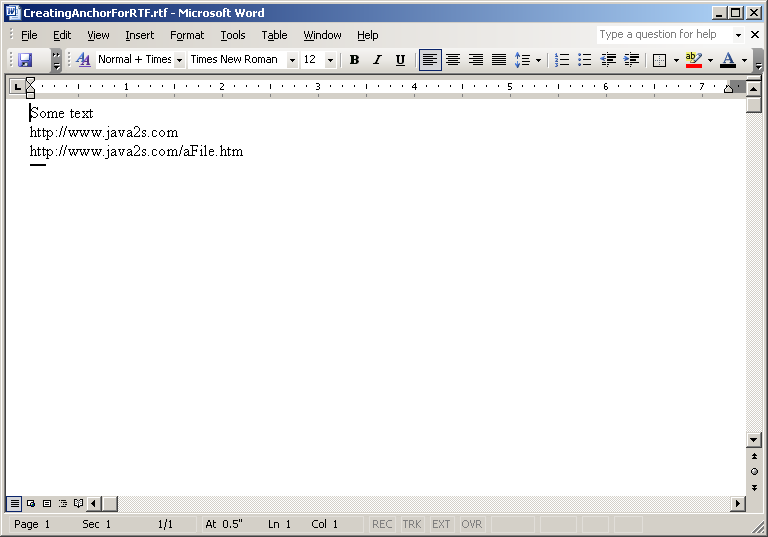Click the TRK indicator in status bar
768x537 pixels.
pos(412,524)
